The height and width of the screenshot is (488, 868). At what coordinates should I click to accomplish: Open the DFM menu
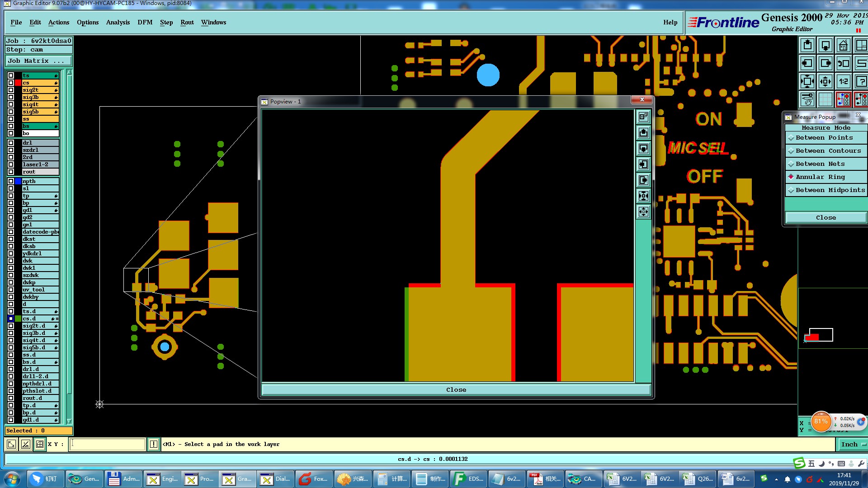click(x=145, y=22)
